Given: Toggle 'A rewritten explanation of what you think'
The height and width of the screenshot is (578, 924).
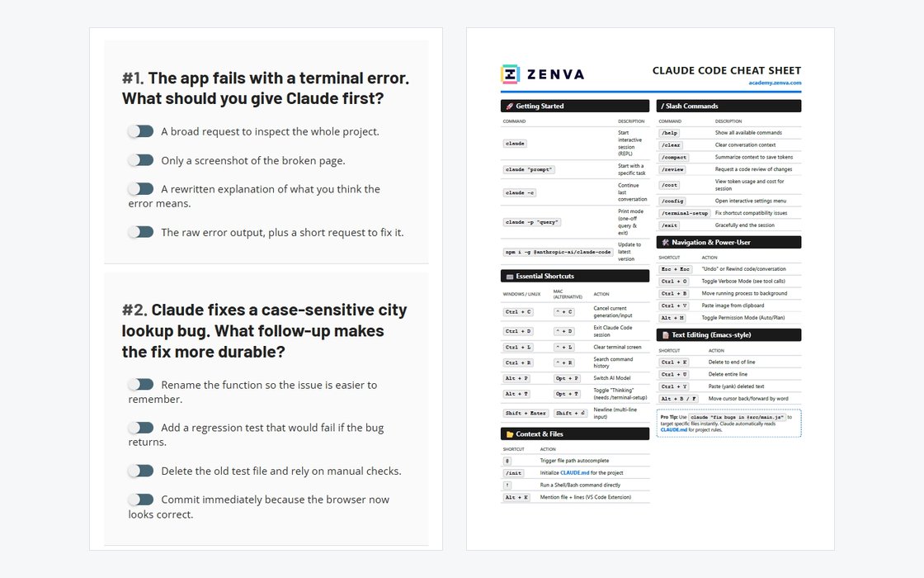Looking at the screenshot, I should 141,188.
